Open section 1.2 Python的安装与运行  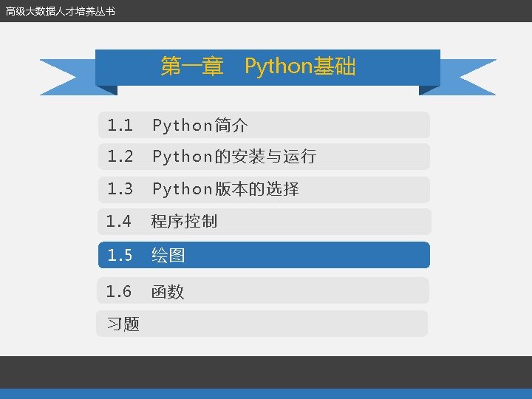coord(264,157)
